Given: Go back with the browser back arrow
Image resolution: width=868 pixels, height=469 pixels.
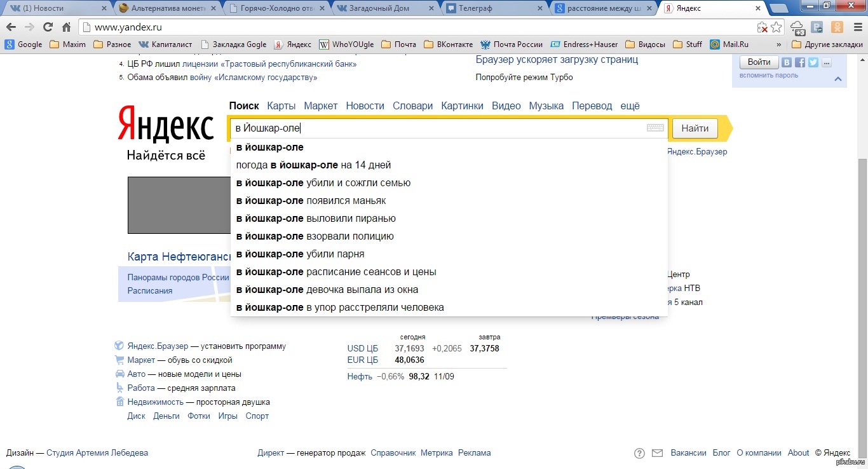Looking at the screenshot, I should point(11,27).
